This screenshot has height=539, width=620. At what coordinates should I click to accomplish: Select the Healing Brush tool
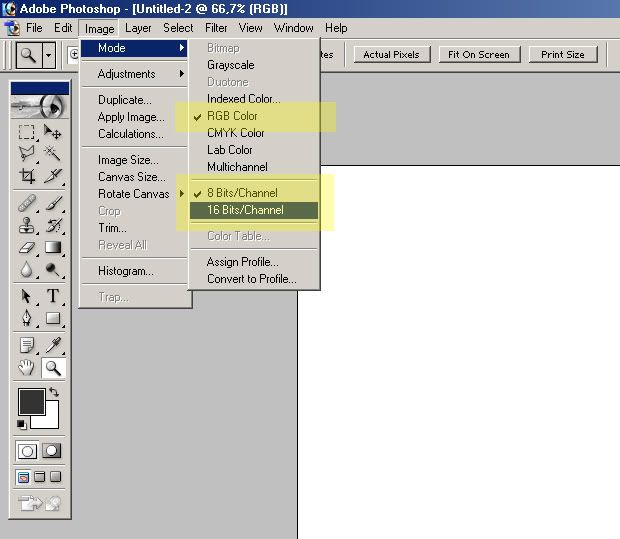[x=26, y=203]
